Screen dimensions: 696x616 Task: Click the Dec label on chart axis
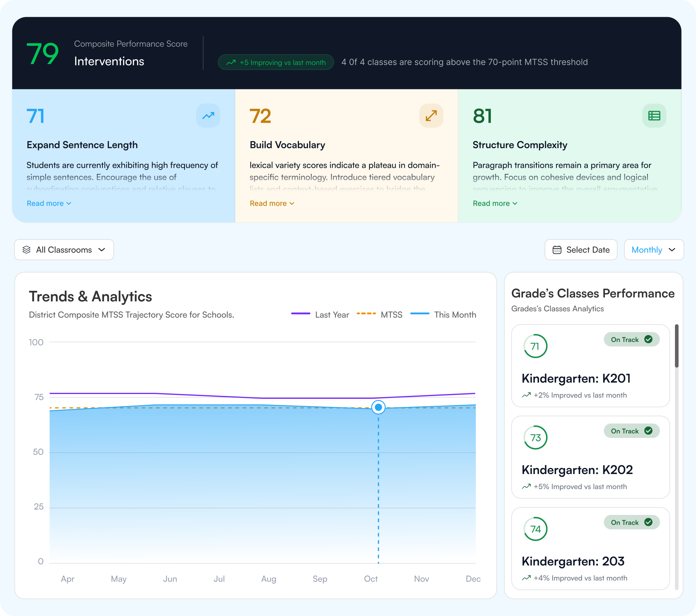473,579
